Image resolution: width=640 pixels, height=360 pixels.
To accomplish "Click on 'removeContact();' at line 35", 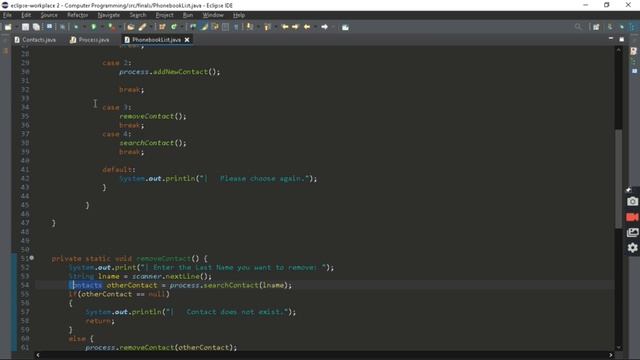I will pyautogui.click(x=153, y=116).
